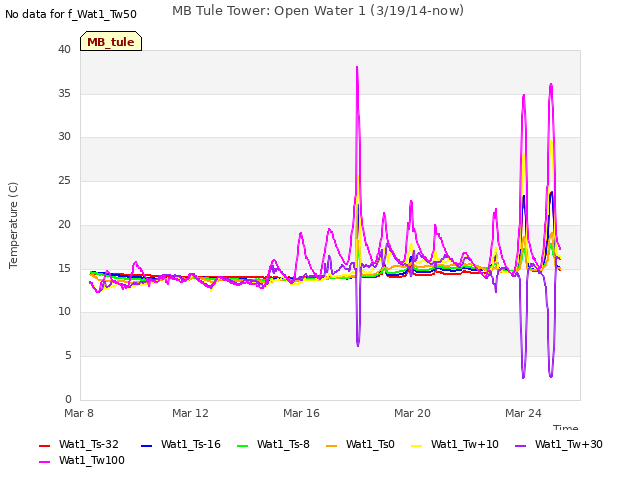This screenshot has height=480, width=640.
Task: Click the 10 y-axis tick label
Action: (x=64, y=311)
